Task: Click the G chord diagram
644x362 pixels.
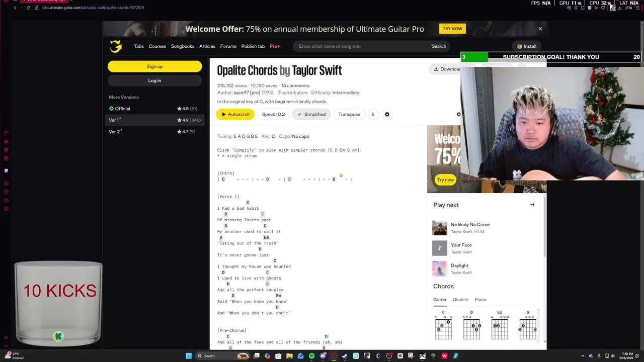Action: coord(528,326)
